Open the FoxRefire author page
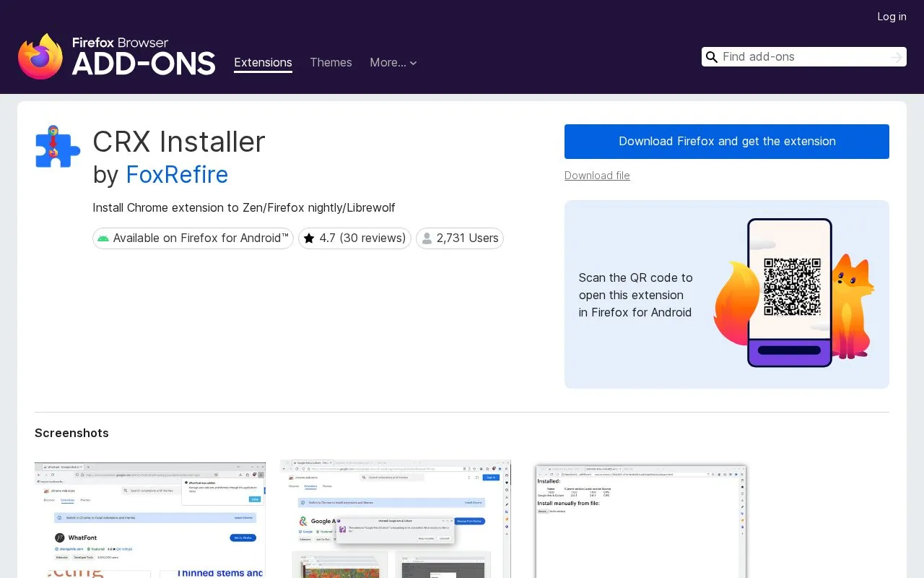 coord(177,175)
